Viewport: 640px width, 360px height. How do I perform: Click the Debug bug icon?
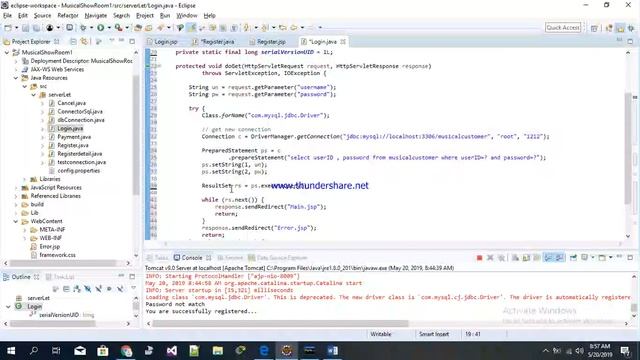tap(83, 28)
